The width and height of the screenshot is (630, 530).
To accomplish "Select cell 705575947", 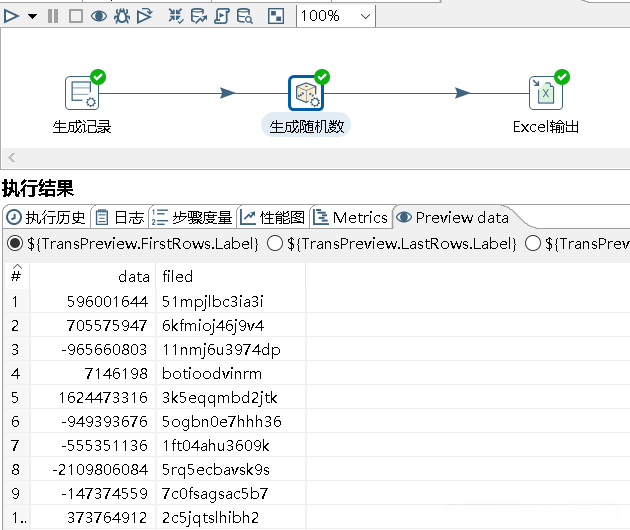I will coord(93,325).
